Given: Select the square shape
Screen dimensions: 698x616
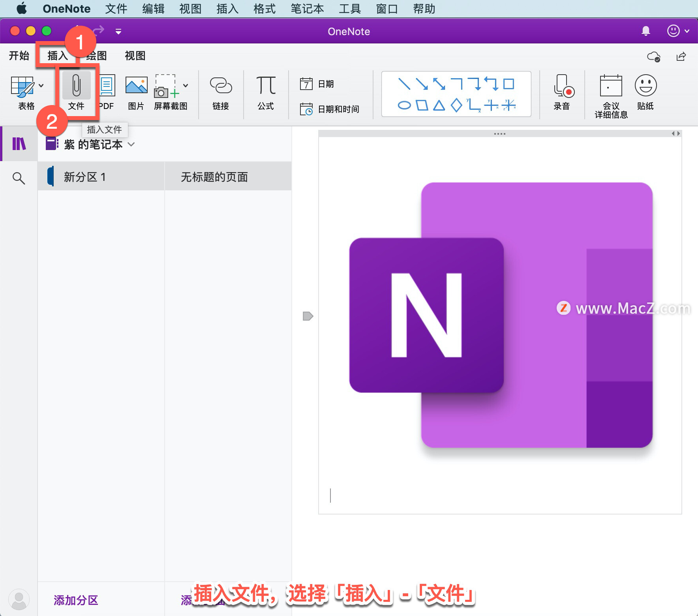Looking at the screenshot, I should tap(508, 84).
